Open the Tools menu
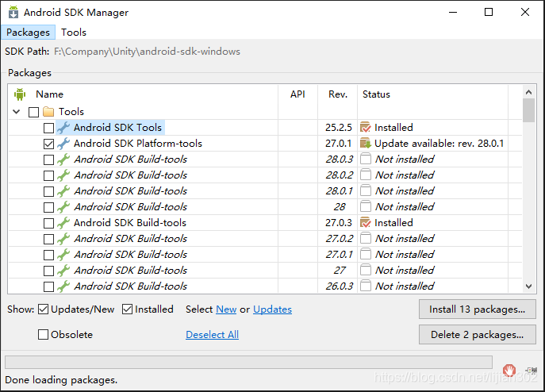 pos(74,33)
